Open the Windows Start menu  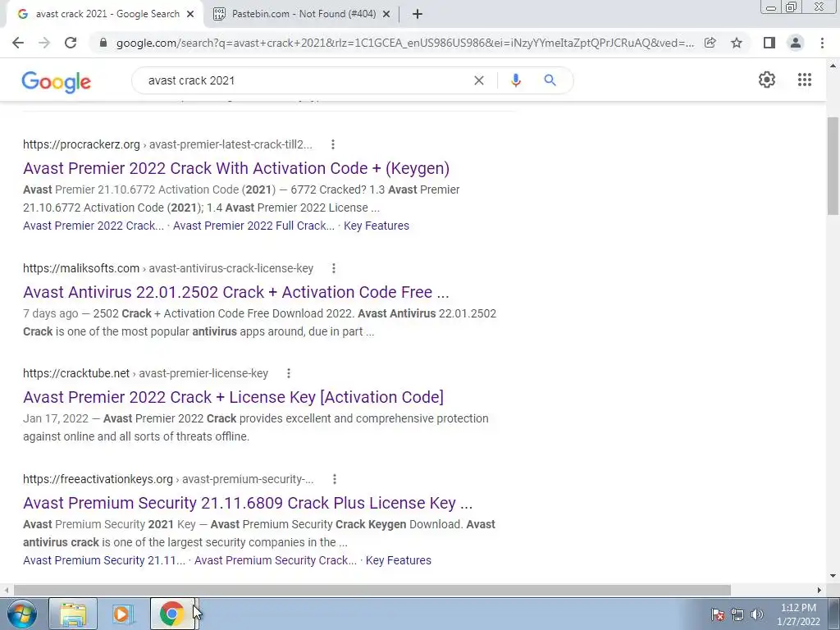pyautogui.click(x=22, y=614)
